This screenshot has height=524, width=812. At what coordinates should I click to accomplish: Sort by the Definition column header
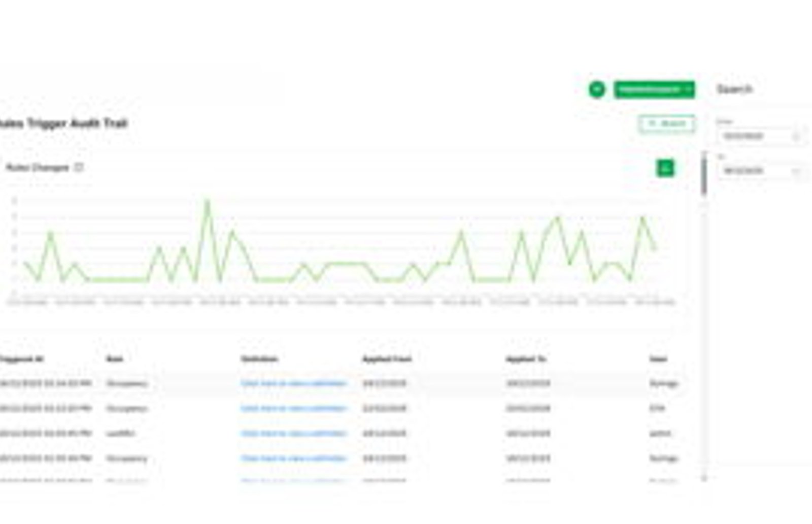259,359
